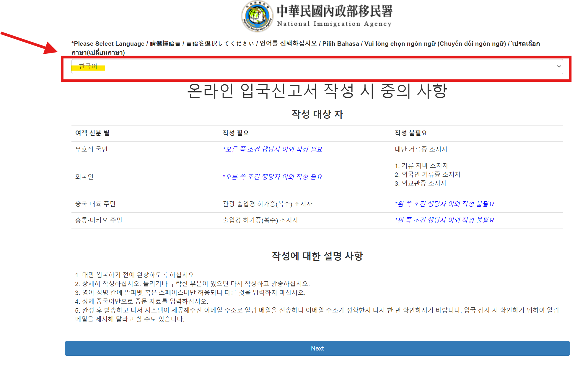
Task: Click the 'National Immigration Agency' English subtitle
Action: click(x=334, y=24)
